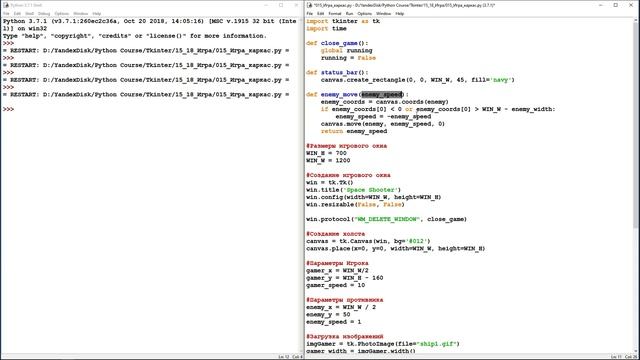Click the 'win = tk.Tk()' line
The image size is (640, 360).
tap(330, 183)
